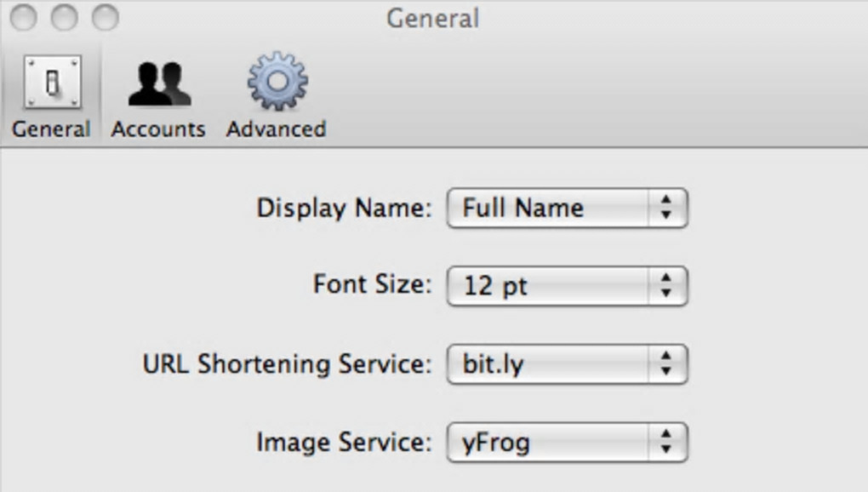Zoom the preferences window
This screenshot has width=868, height=492.
point(105,17)
